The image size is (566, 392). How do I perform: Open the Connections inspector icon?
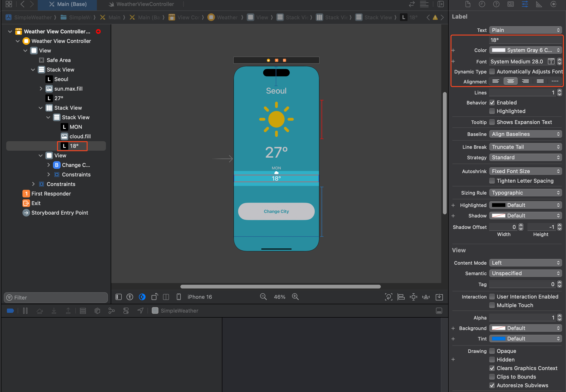click(x=553, y=4)
